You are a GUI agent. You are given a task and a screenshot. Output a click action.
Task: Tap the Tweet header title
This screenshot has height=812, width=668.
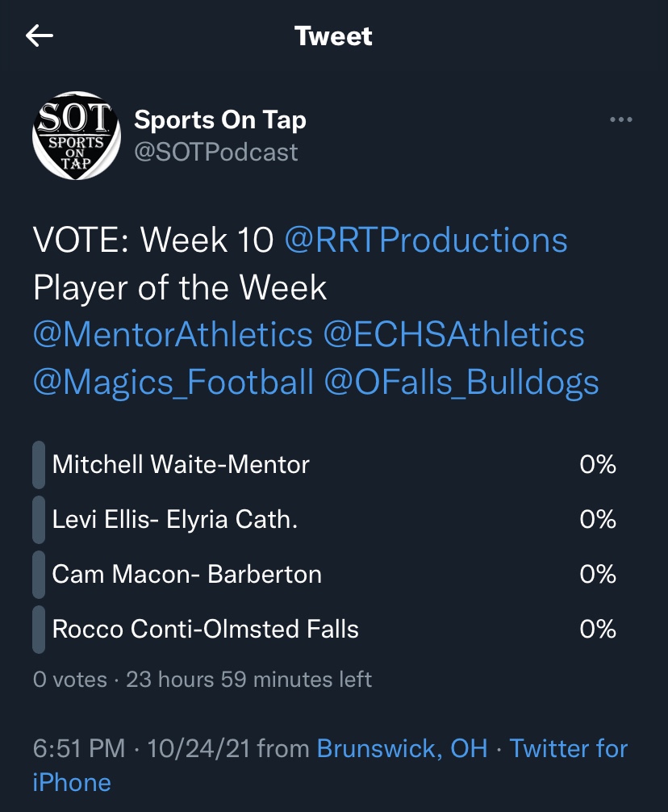tap(333, 36)
